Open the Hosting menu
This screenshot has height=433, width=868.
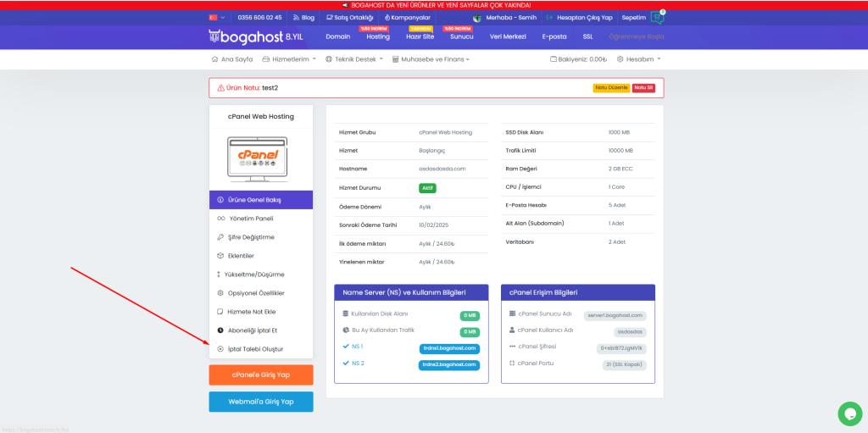[378, 37]
